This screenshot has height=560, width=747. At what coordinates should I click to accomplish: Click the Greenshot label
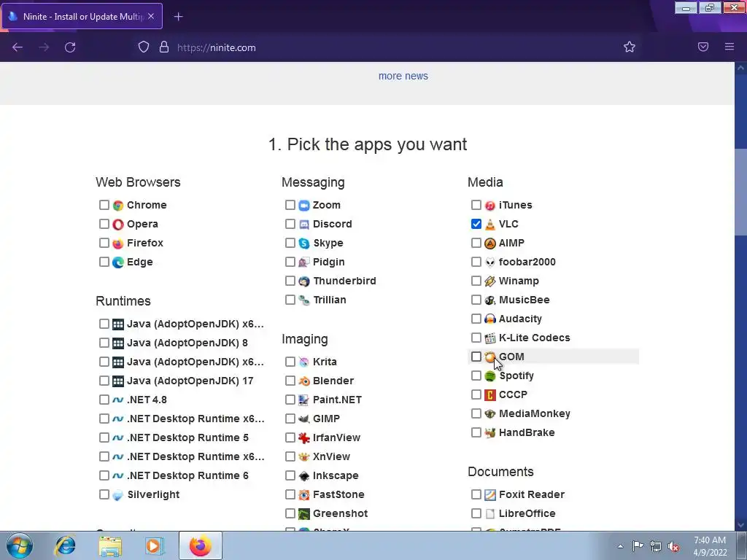(x=340, y=513)
